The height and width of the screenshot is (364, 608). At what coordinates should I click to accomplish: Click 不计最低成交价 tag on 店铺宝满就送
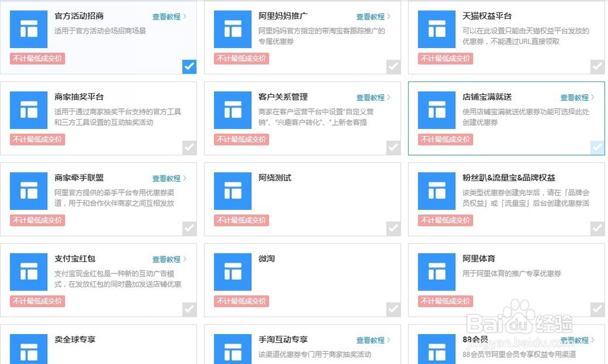445,140
